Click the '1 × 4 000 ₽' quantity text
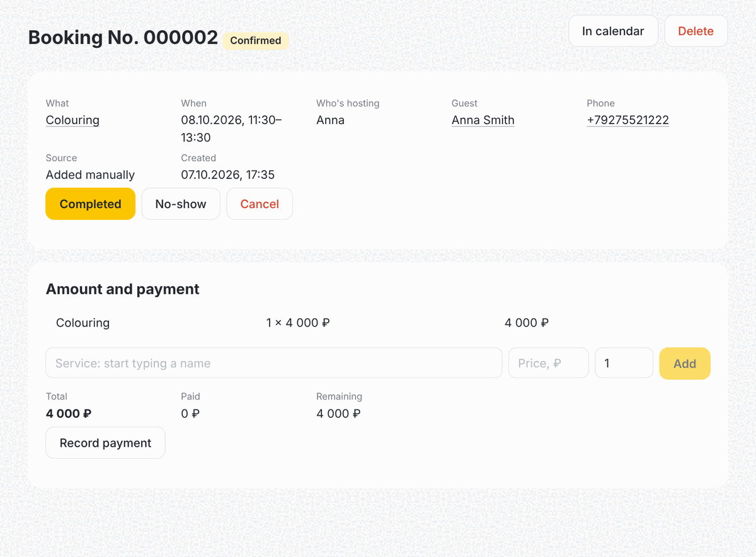The width and height of the screenshot is (756, 557). [298, 323]
